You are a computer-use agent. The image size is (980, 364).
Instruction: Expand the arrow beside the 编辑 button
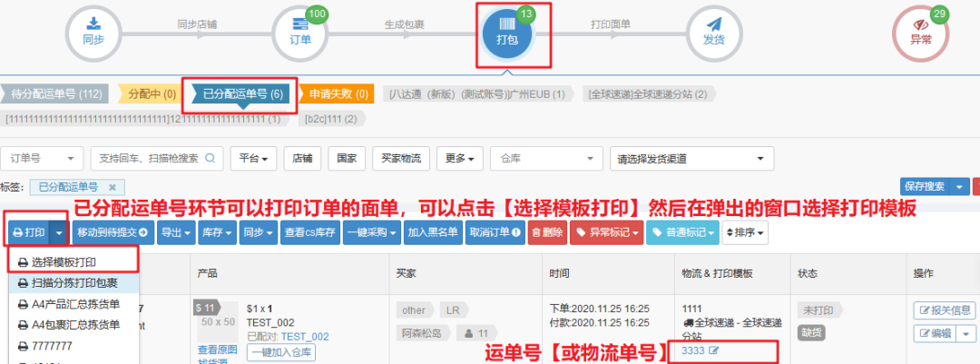point(965,333)
